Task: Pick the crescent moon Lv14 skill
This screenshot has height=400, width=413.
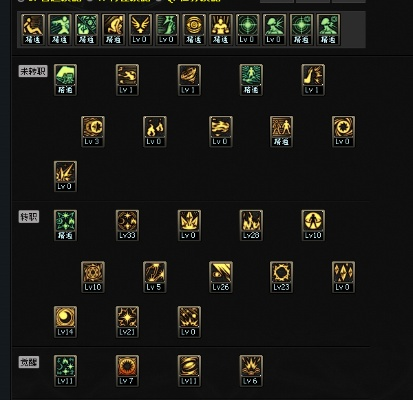Action: pyautogui.click(x=65, y=322)
